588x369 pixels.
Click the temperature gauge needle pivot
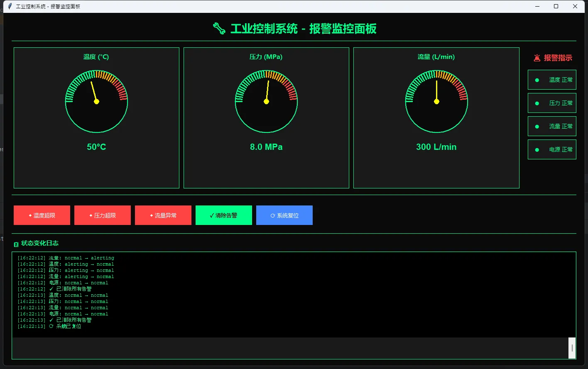coord(96,101)
